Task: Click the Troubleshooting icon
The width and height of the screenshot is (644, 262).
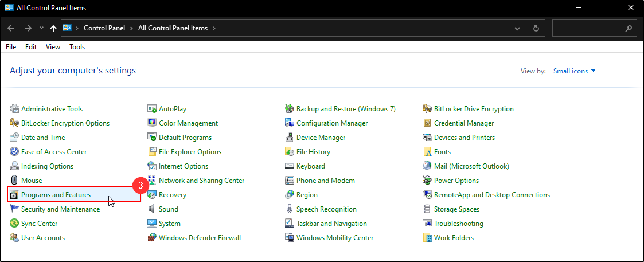Action: pos(427,224)
